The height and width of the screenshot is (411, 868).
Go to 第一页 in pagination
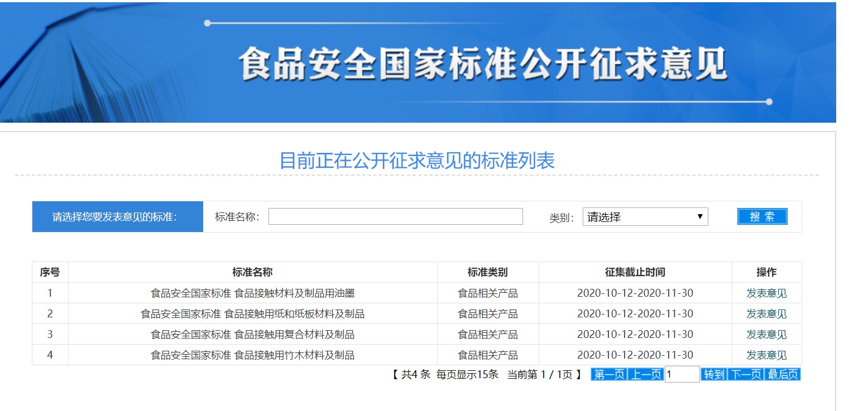608,375
